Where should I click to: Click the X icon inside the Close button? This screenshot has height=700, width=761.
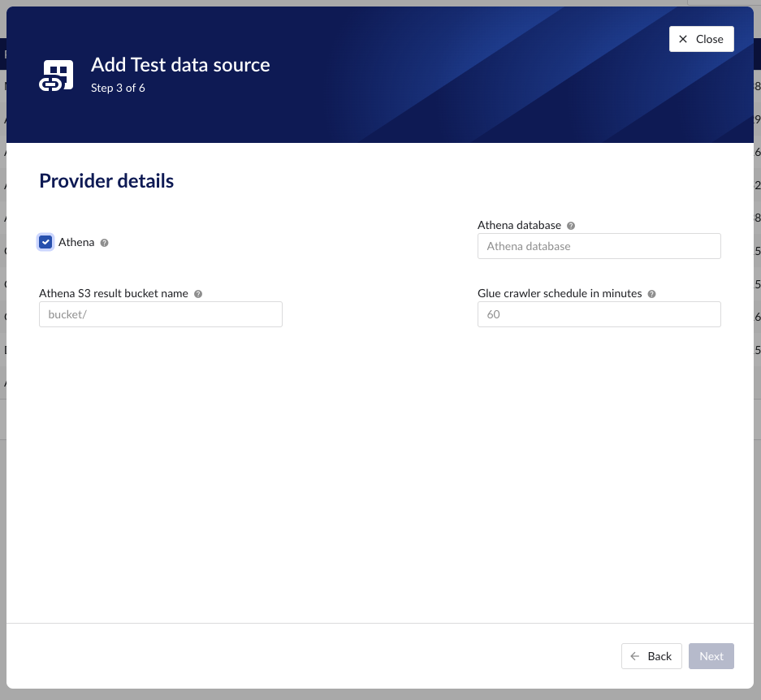pos(683,38)
